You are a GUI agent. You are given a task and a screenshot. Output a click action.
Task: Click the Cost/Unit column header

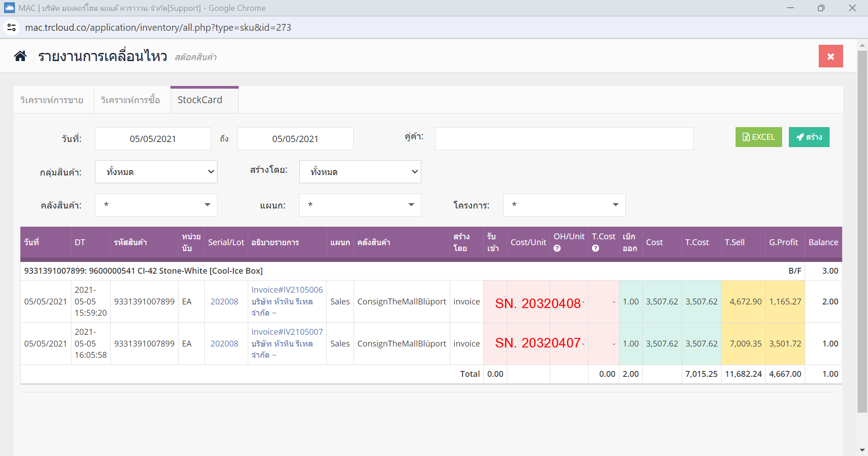point(528,242)
